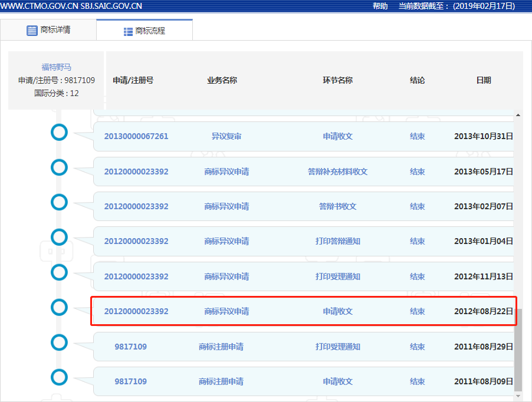The height and width of the screenshot is (402, 532).
Task: Click timeline circle beside 2011年08月09日 row
Action: pos(59,377)
